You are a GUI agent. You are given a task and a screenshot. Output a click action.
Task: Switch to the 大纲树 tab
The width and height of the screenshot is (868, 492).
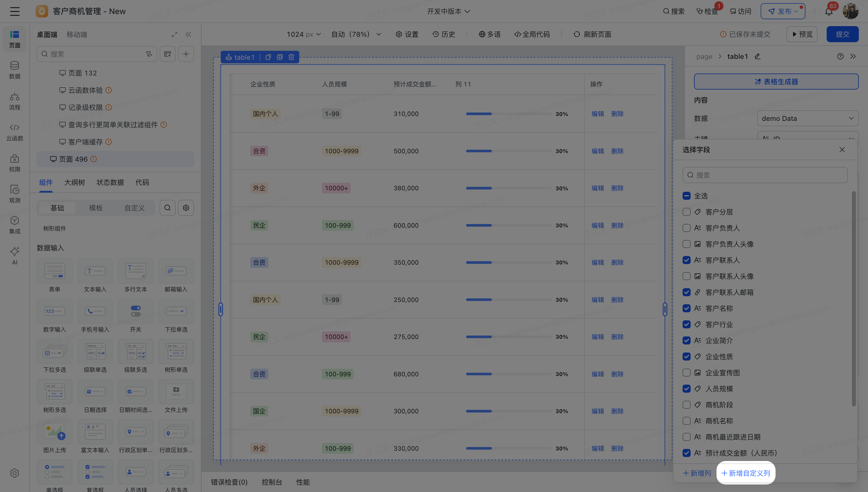(74, 183)
